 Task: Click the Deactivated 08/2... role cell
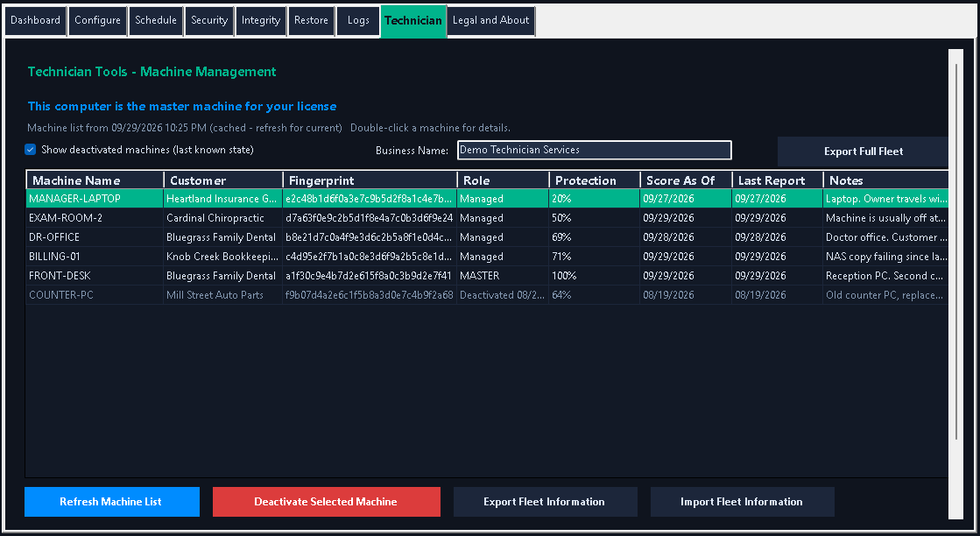pyautogui.click(x=503, y=295)
